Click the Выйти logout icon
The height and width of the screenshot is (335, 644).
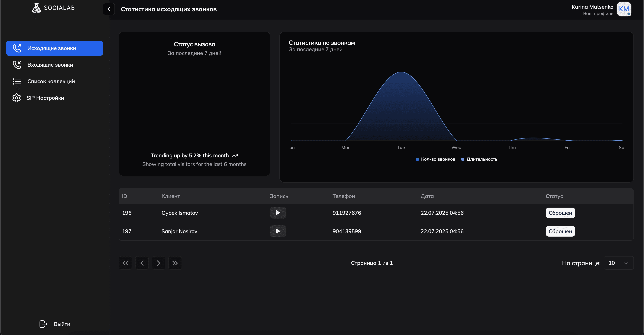click(x=43, y=324)
